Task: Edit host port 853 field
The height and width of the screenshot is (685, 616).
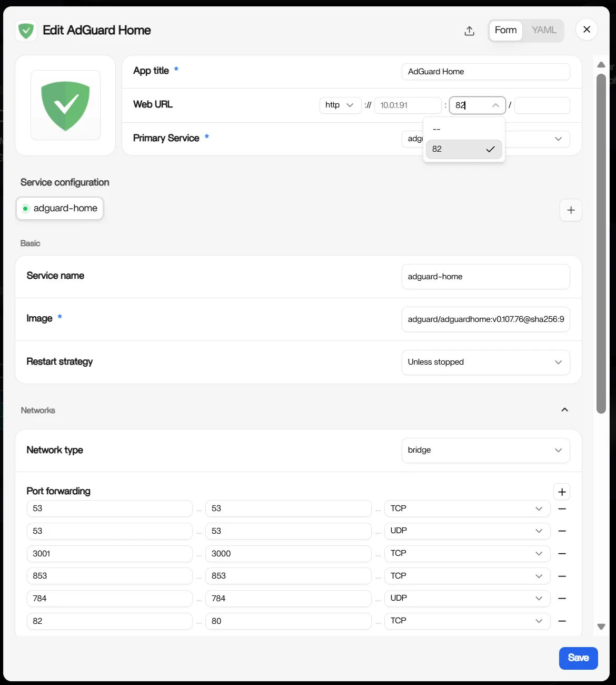Action: [x=110, y=576]
